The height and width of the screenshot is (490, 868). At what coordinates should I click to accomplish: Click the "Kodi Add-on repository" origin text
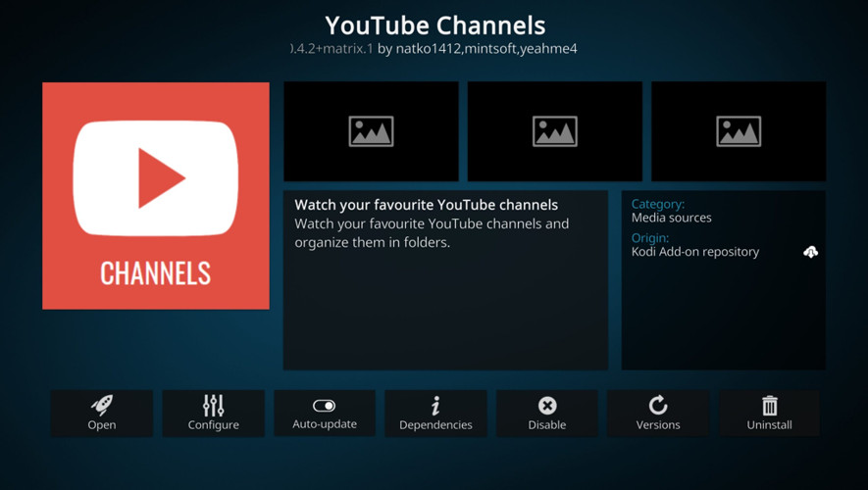tap(695, 252)
